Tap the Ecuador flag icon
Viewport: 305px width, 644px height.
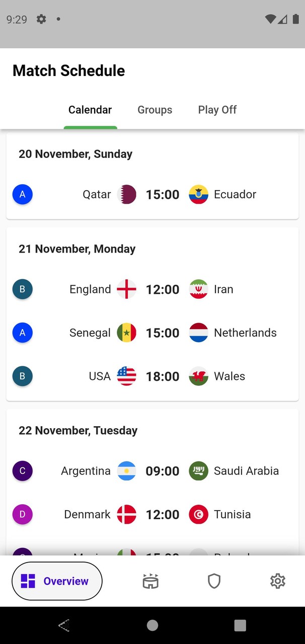pyautogui.click(x=199, y=194)
